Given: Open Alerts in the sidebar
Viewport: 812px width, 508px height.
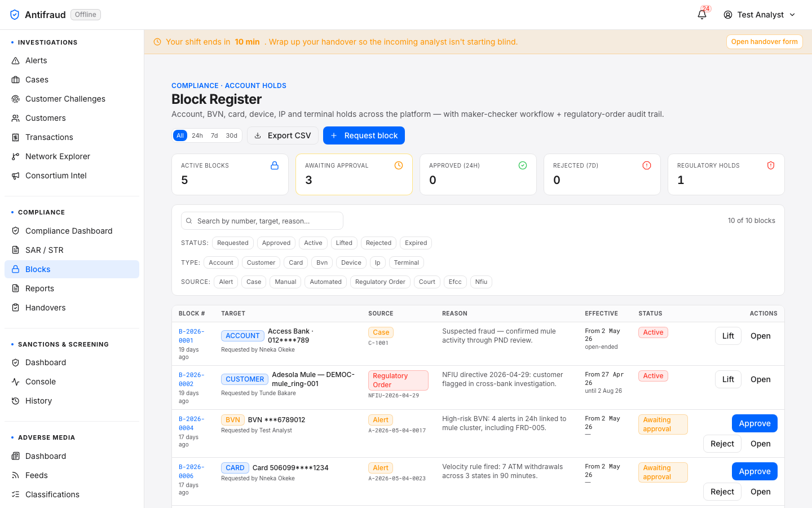Looking at the screenshot, I should point(72,60).
